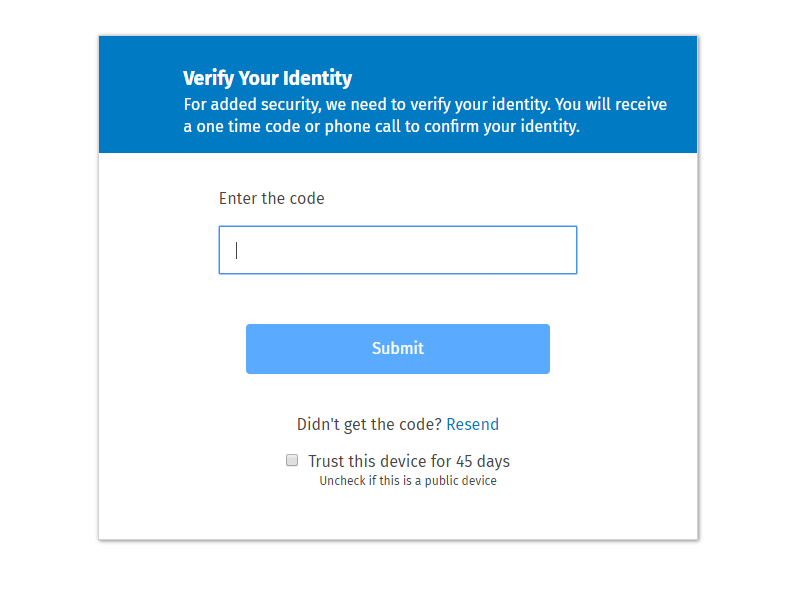The height and width of the screenshot is (606, 790).
Task: Click the line "a one time code or phone call"
Action: (381, 126)
